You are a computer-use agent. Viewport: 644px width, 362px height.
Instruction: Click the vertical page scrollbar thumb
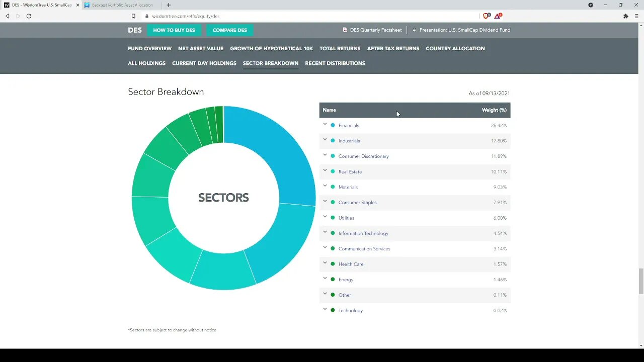pos(641,281)
